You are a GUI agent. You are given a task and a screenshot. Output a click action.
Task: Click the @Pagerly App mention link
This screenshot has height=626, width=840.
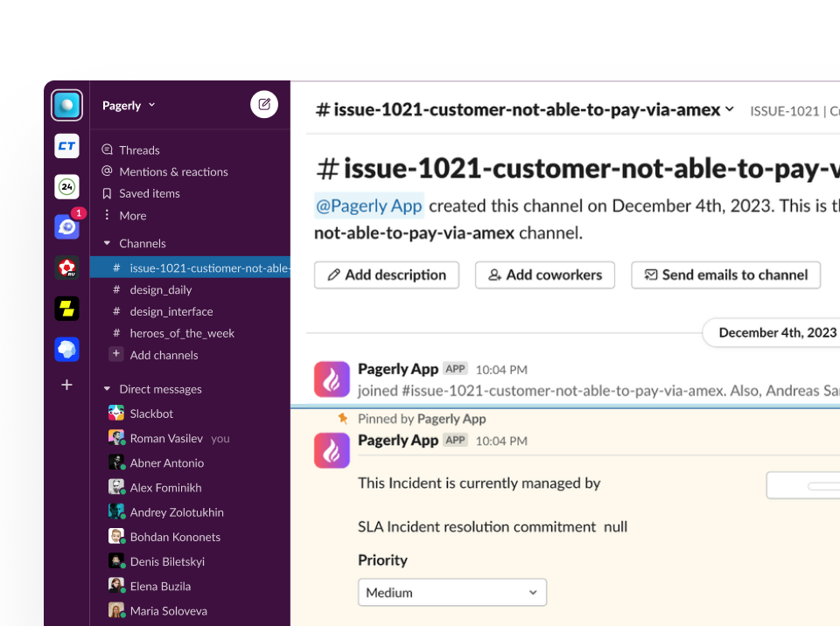tap(369, 205)
